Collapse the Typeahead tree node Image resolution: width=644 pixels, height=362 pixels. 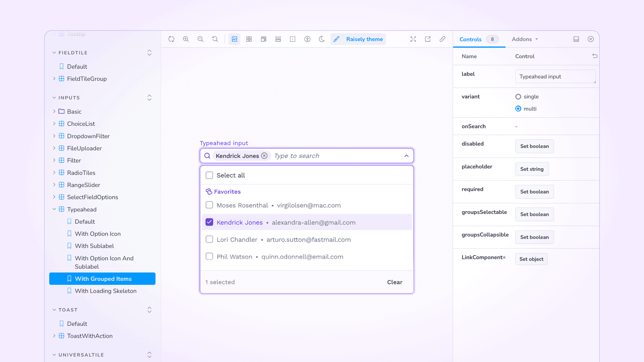pos(54,209)
